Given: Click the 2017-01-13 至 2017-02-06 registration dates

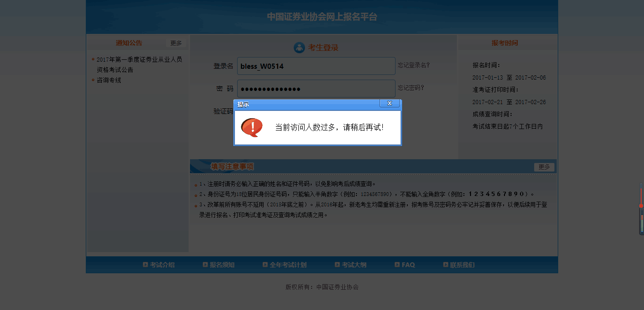Looking at the screenshot, I should point(509,78).
